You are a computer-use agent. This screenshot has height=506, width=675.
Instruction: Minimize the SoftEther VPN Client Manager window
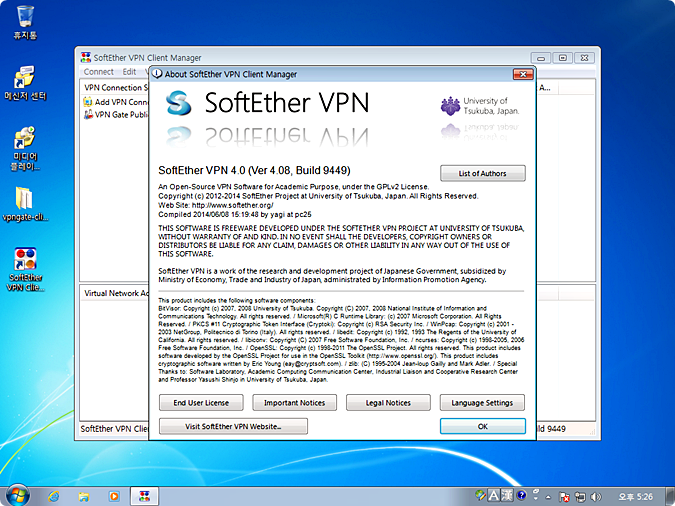[541, 58]
